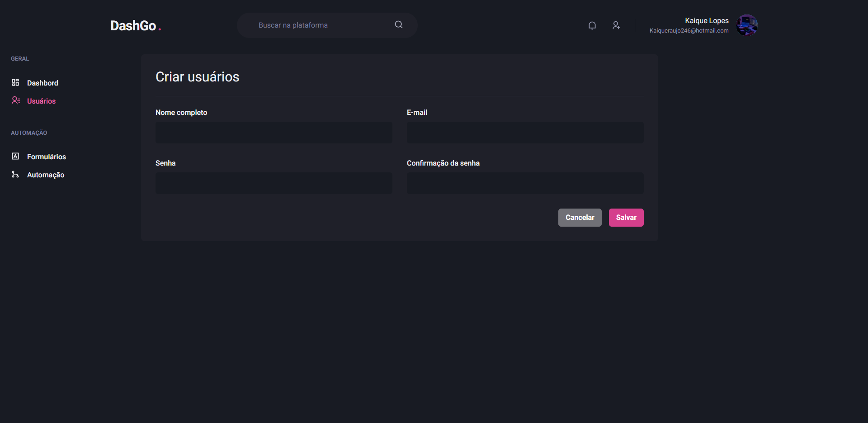
Task: Select the Usuários menu entry
Action: [x=41, y=101]
